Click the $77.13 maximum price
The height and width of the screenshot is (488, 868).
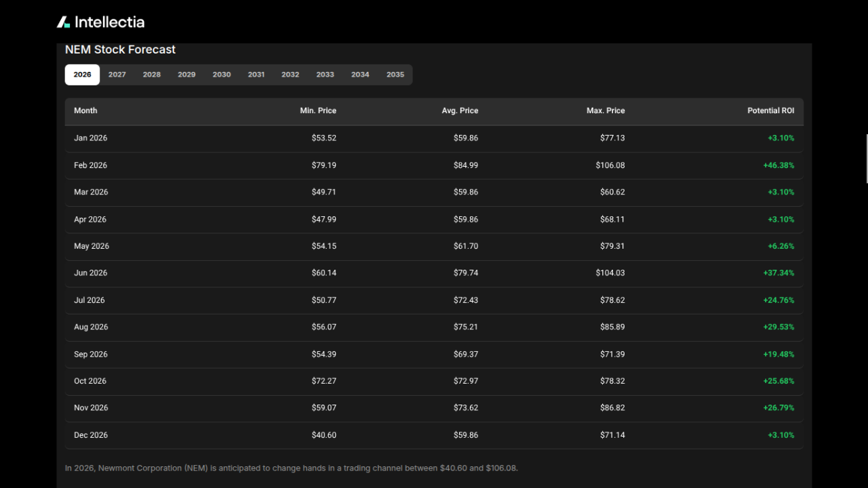coord(612,138)
